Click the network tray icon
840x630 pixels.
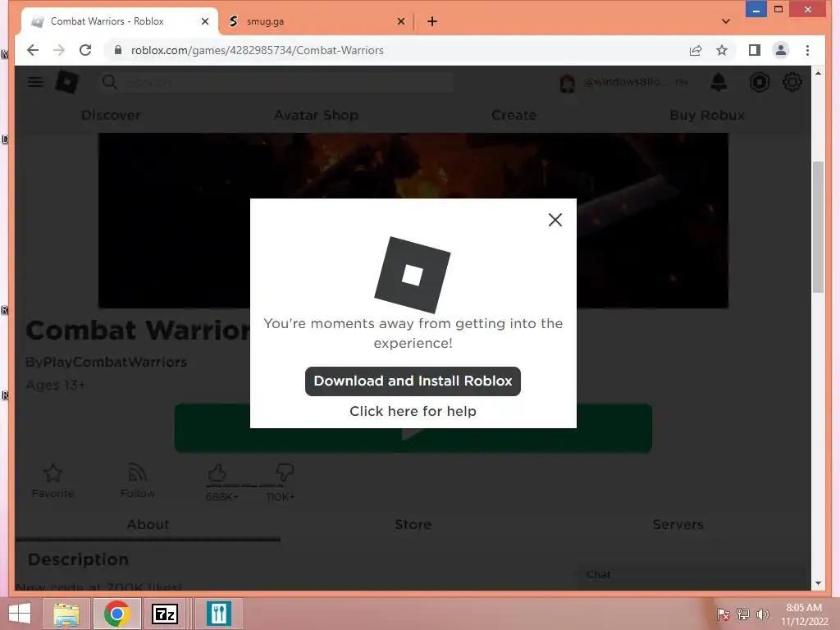tap(743, 614)
